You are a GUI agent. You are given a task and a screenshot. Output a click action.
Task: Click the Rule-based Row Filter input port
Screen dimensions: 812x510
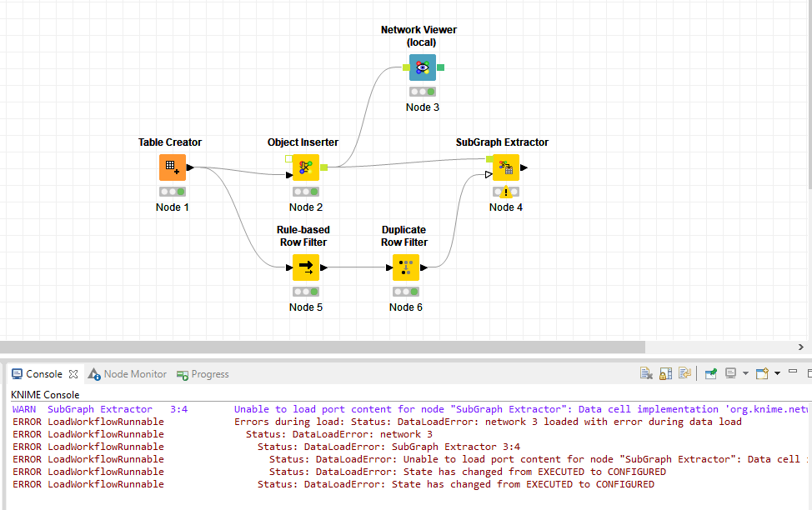click(289, 267)
